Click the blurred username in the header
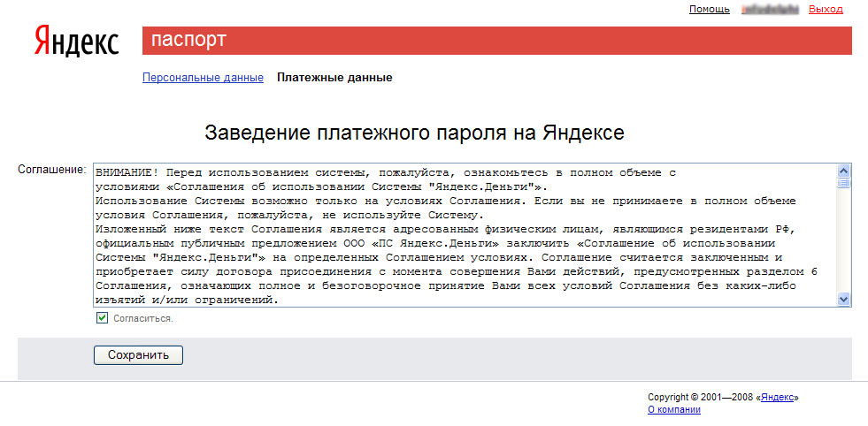The width and height of the screenshot is (868, 426). click(770, 10)
